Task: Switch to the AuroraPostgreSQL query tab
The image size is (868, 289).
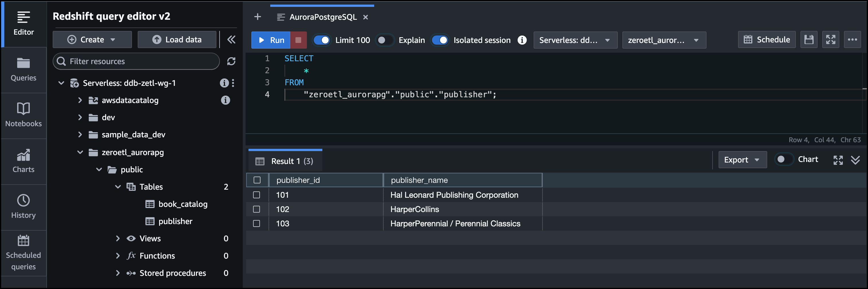Action: coord(322,17)
